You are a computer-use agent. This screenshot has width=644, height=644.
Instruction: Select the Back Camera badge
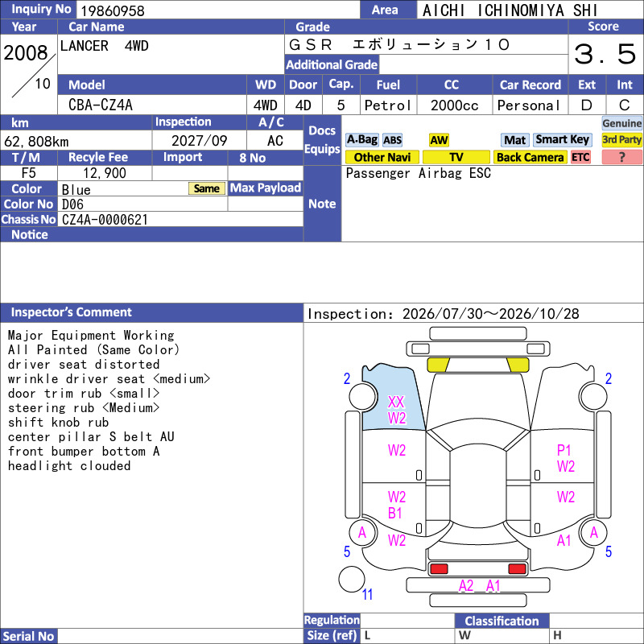(530, 157)
